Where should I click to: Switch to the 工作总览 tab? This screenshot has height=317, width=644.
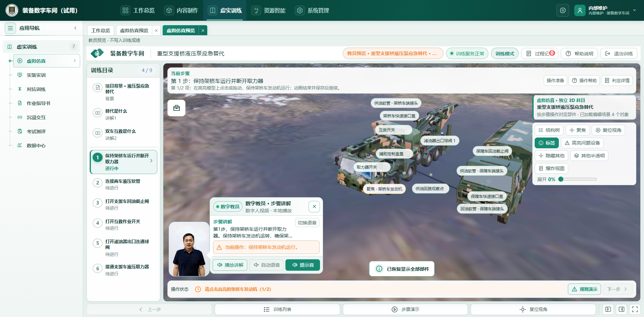tap(101, 31)
